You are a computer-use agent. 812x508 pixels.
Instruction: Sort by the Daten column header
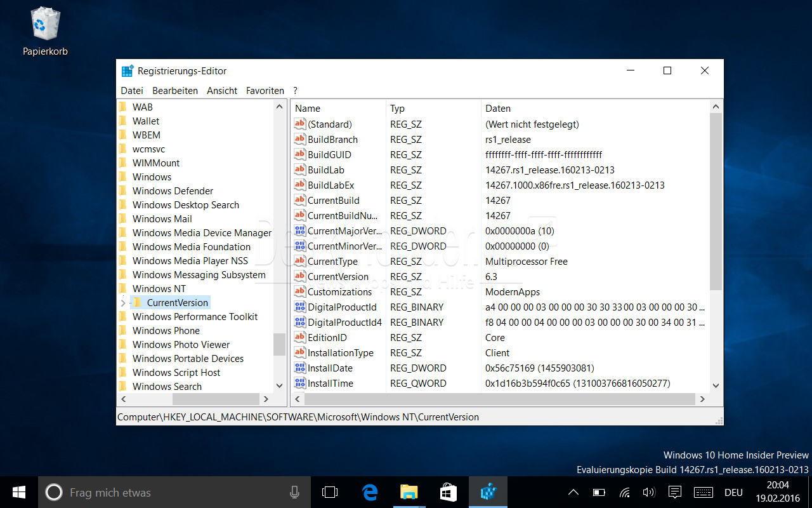(594, 109)
